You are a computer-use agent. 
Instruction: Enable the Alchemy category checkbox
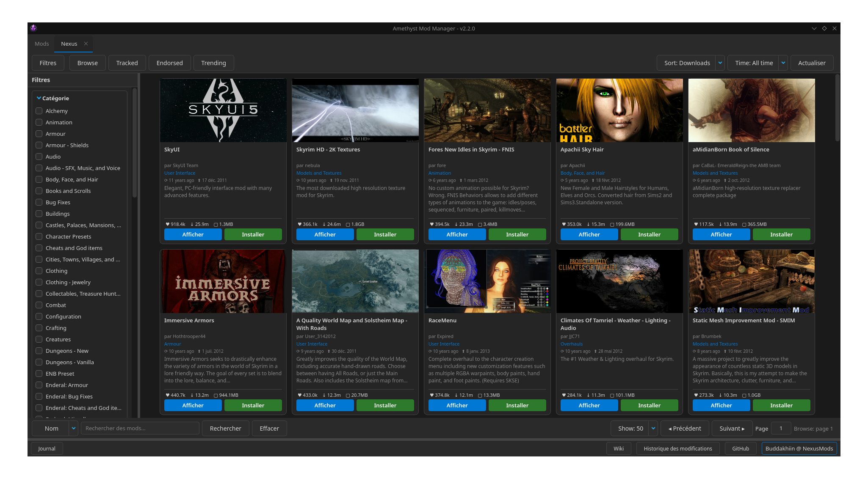pyautogui.click(x=39, y=111)
